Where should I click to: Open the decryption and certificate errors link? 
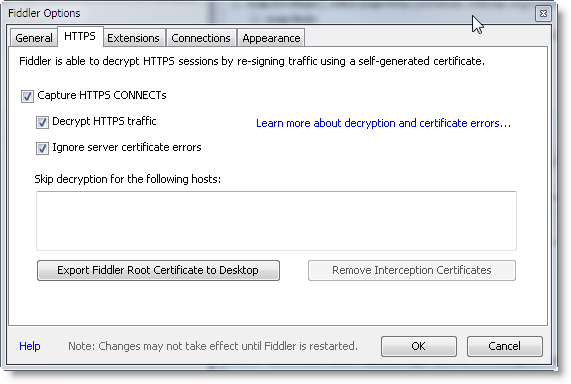pyautogui.click(x=383, y=123)
